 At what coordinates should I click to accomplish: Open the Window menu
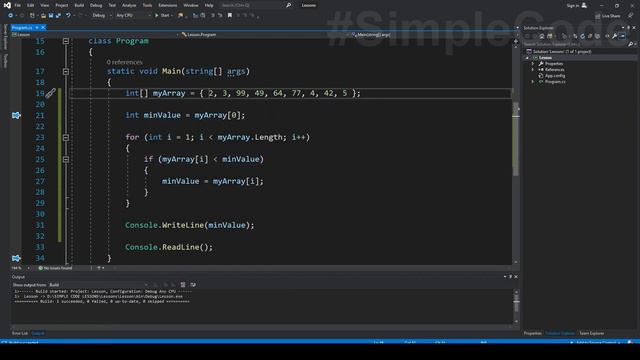tap(191, 5)
